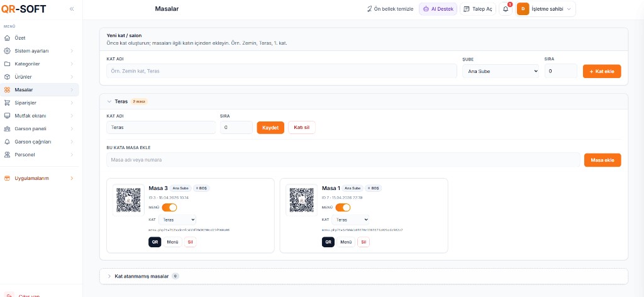Click the Kat ekle button
The image size is (644, 297).
pos(602,71)
